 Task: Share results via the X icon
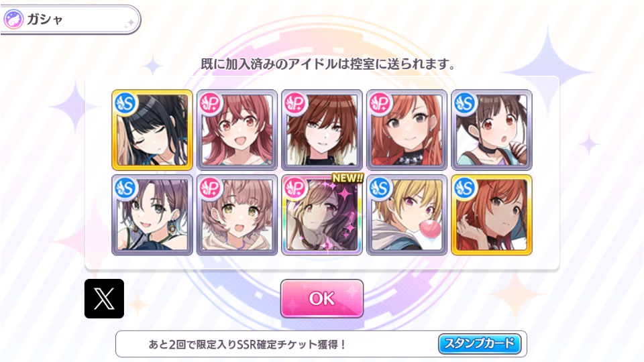click(x=105, y=298)
